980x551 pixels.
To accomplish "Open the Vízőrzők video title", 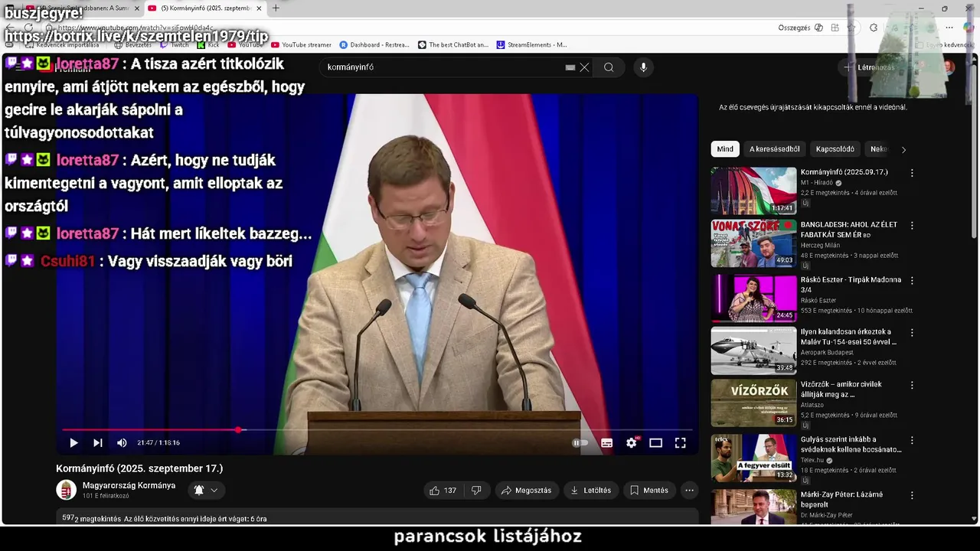I will point(841,389).
